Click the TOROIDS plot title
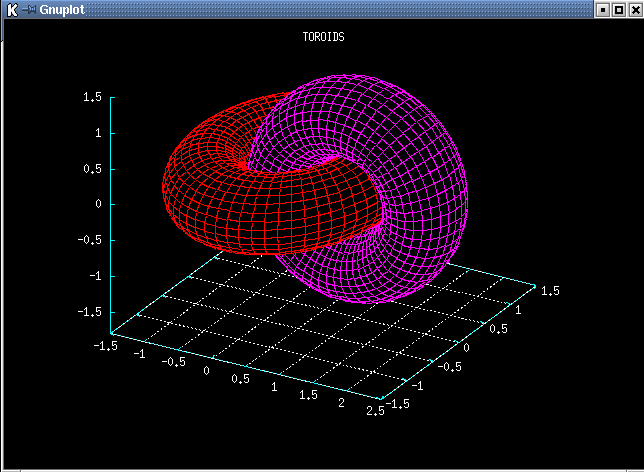The image size is (644, 472). 324,37
